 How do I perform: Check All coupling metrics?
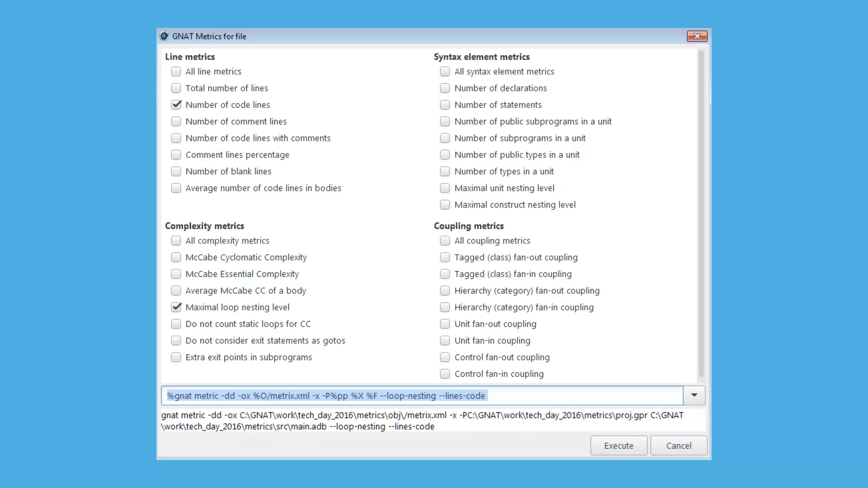click(445, 241)
